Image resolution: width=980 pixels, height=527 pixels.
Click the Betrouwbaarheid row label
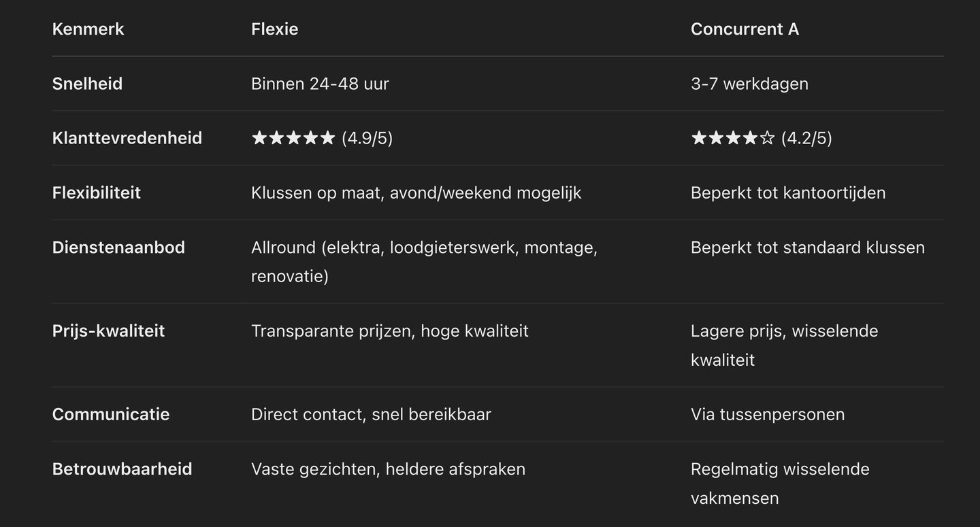tap(122, 469)
